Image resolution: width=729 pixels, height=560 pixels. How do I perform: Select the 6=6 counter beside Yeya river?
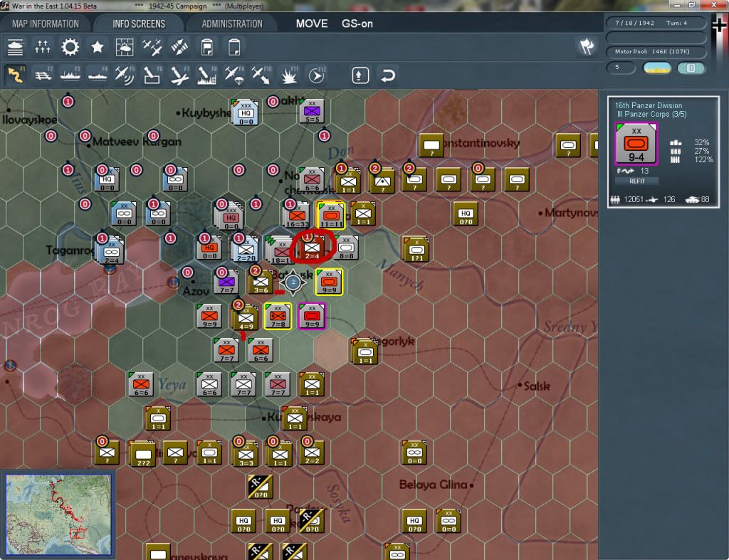(142, 385)
